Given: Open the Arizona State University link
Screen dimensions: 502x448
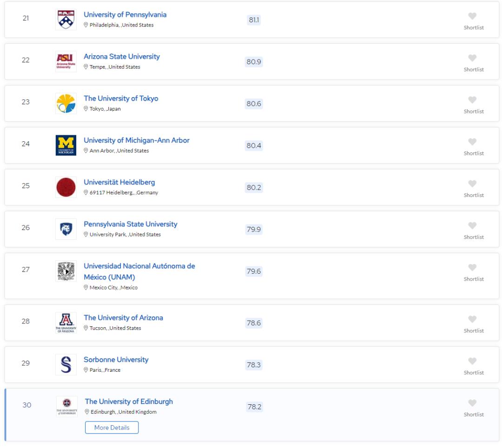Looking at the screenshot, I should [x=122, y=57].
